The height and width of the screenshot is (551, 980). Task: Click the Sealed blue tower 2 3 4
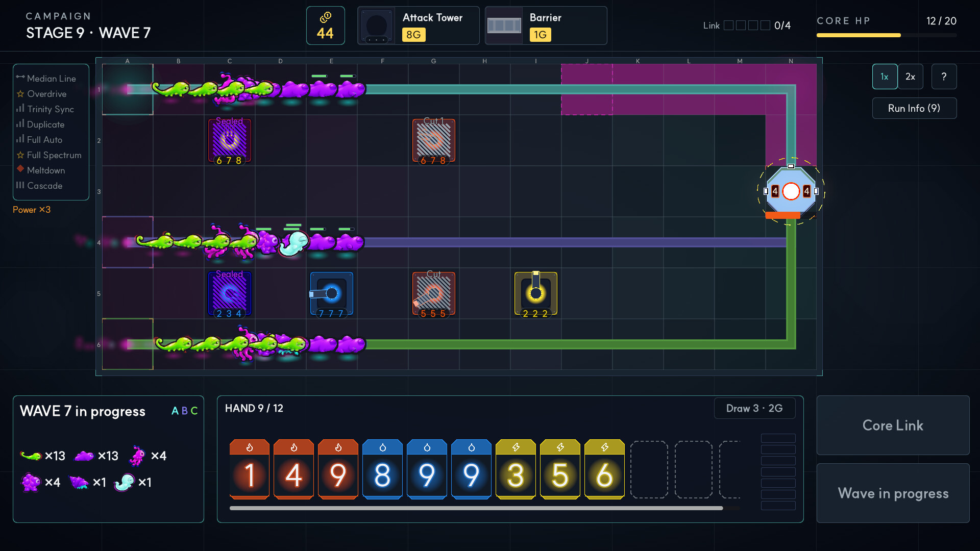point(230,294)
